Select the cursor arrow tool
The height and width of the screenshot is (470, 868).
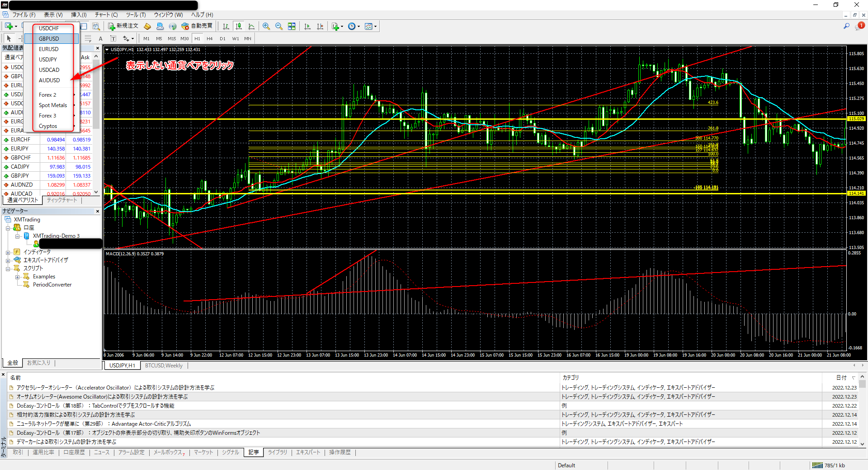(x=9, y=39)
